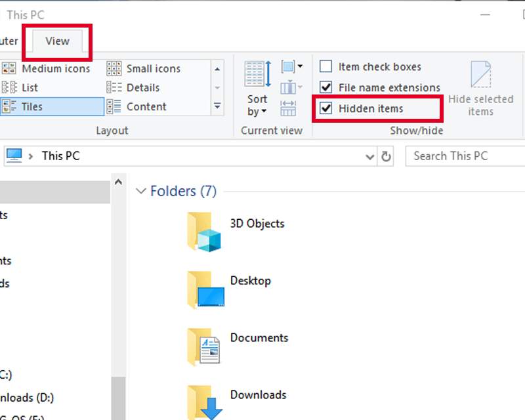Select the Content layout option
This screenshot has width=525, height=420.
coord(136,107)
